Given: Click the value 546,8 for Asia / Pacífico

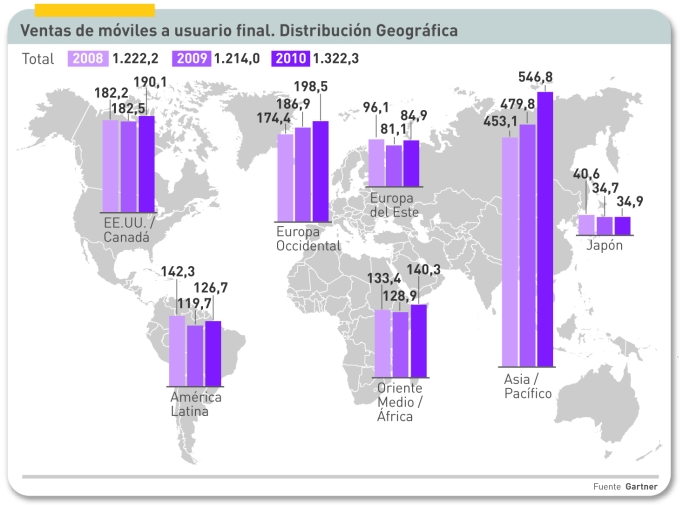Looking at the screenshot, I should (535, 77).
